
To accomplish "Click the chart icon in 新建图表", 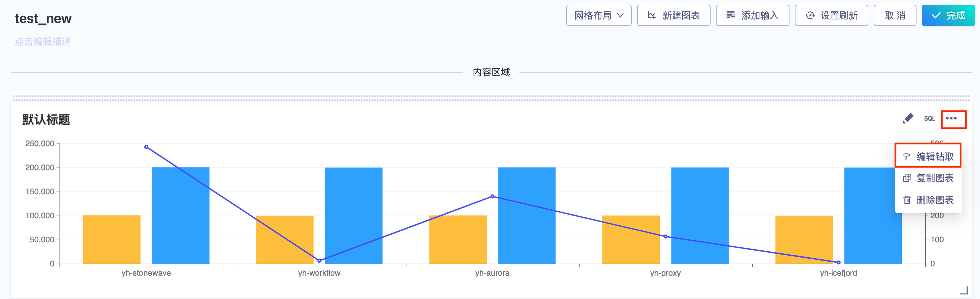I will pos(652,16).
